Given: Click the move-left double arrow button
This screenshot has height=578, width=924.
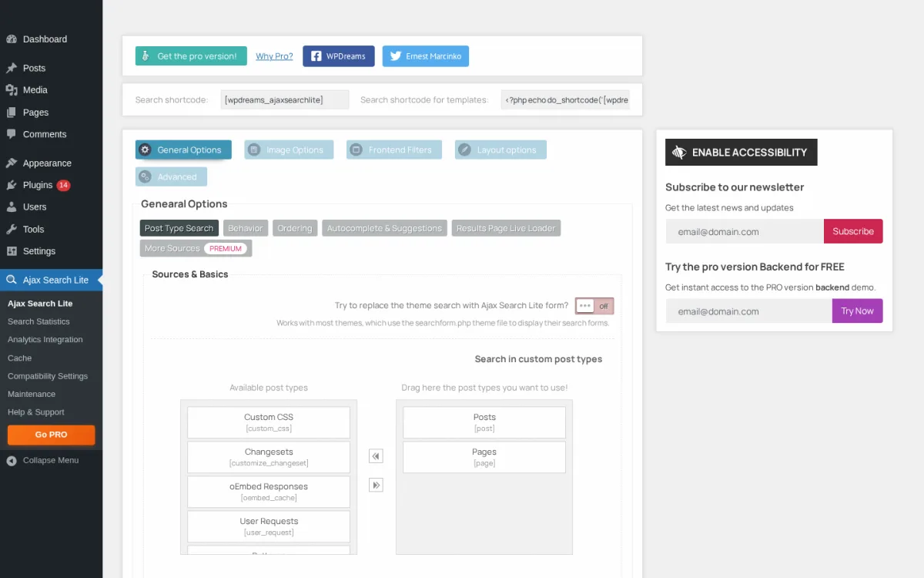Looking at the screenshot, I should (376, 456).
